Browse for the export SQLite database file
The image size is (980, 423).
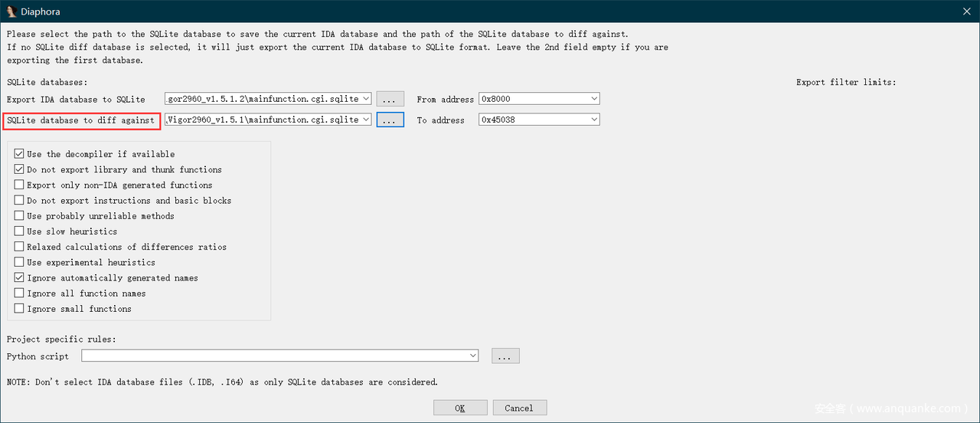(390, 99)
